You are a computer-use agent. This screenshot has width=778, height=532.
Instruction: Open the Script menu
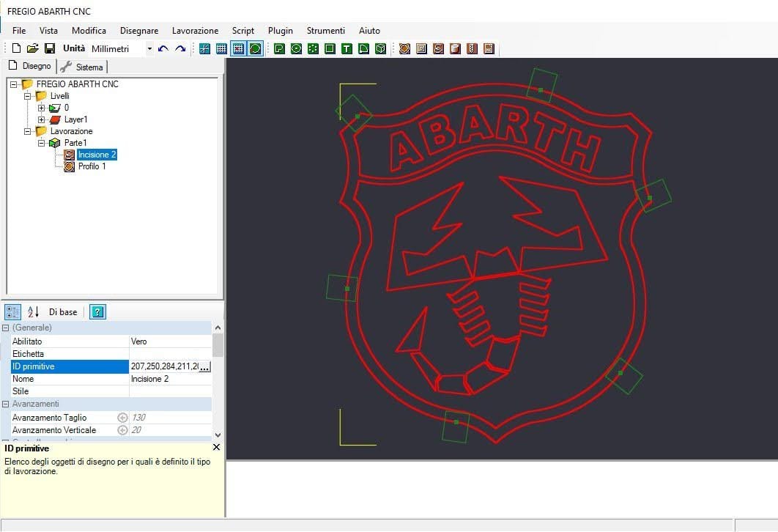coord(242,31)
